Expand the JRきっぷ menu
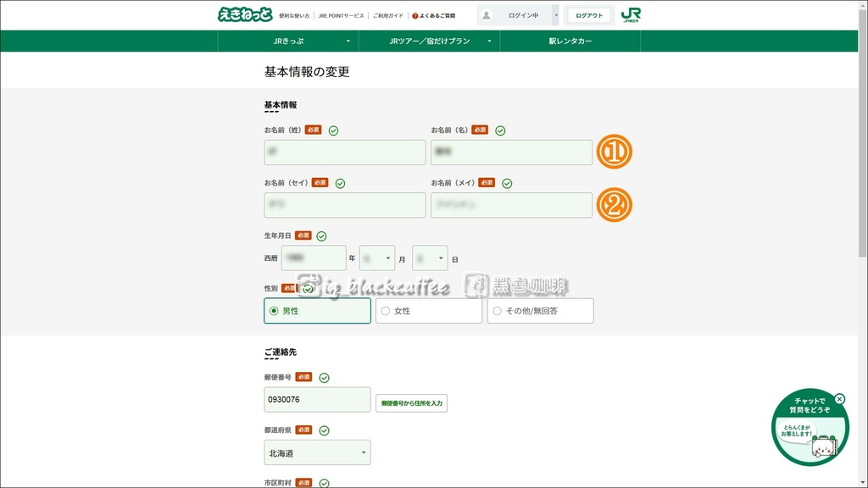The width and height of the screenshot is (868, 488). [x=288, y=41]
